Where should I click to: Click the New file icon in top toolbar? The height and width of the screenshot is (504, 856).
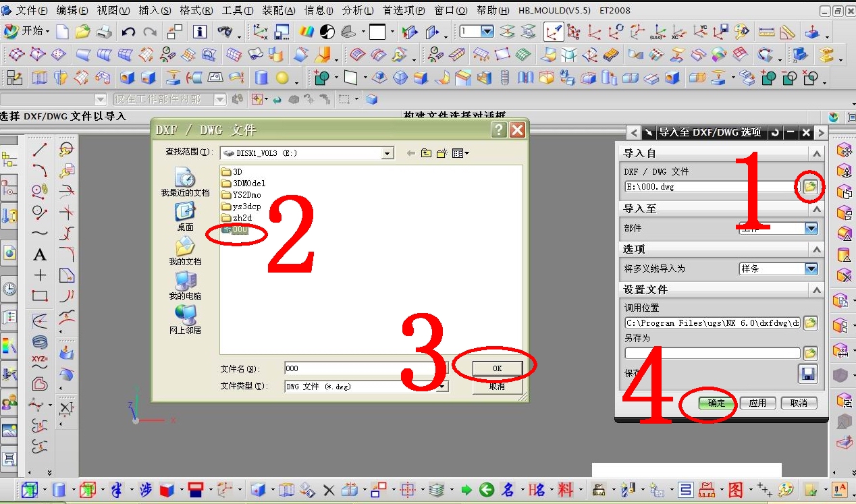click(x=63, y=32)
